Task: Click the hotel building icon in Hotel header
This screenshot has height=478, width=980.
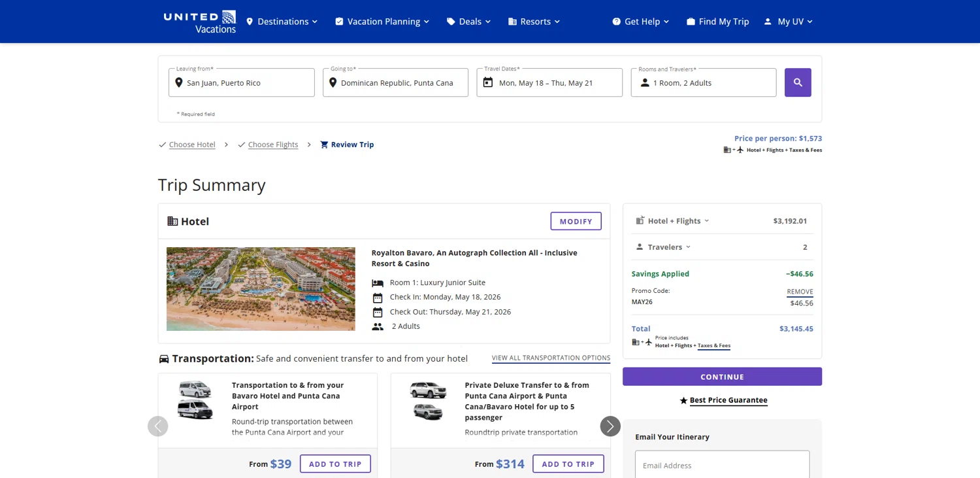Action: pyautogui.click(x=172, y=221)
